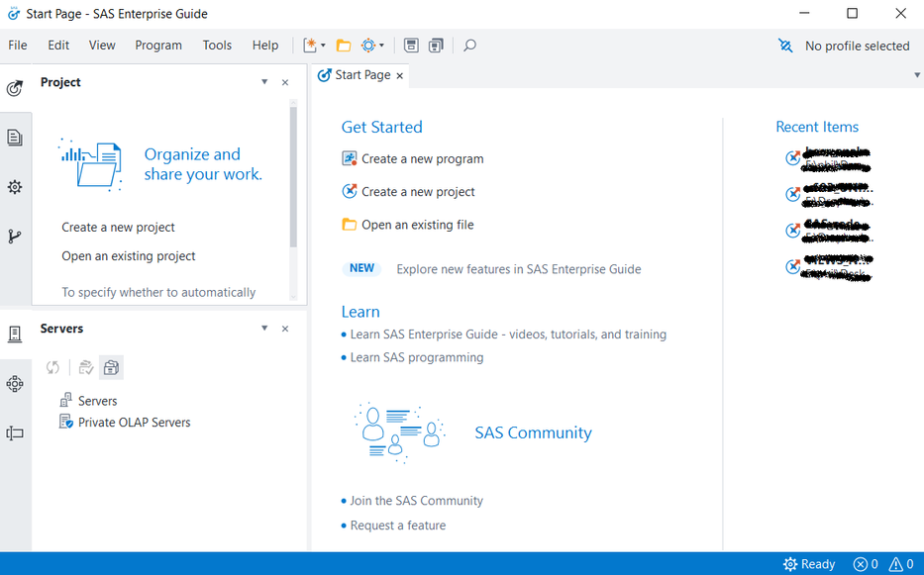This screenshot has width=924, height=575.
Task: Show the Servers pane via sidebar icon
Action: click(x=15, y=335)
